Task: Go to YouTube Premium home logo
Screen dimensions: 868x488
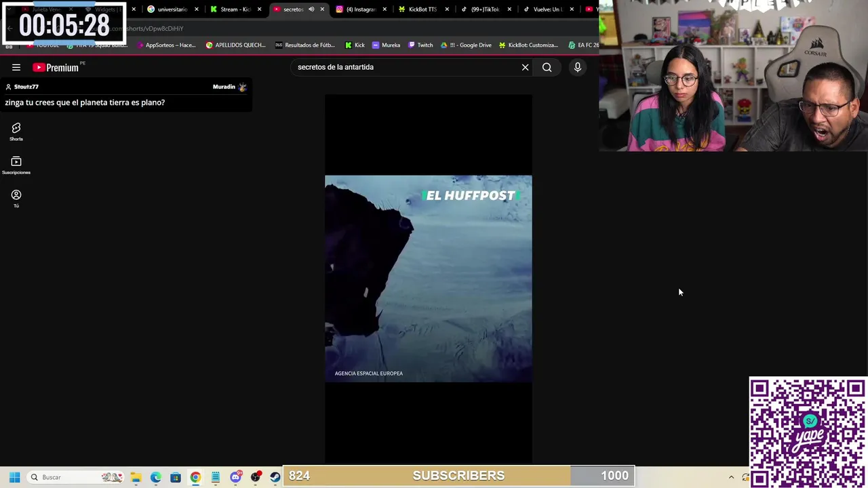Action: (x=56, y=67)
